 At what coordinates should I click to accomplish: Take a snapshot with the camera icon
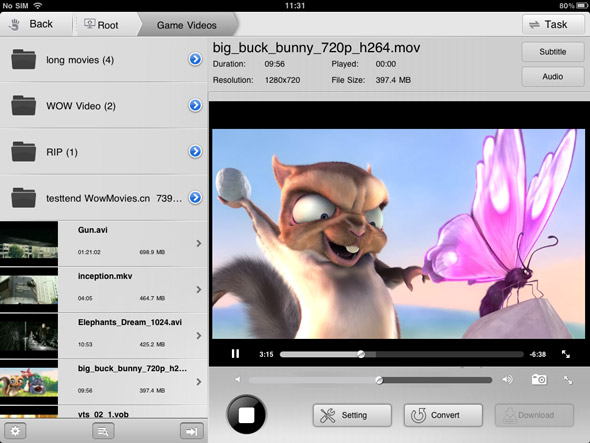(539, 379)
